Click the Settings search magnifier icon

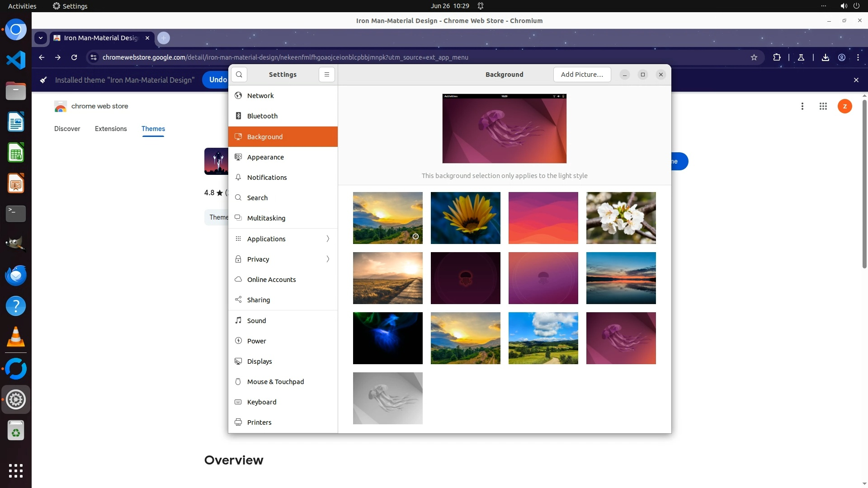point(239,75)
